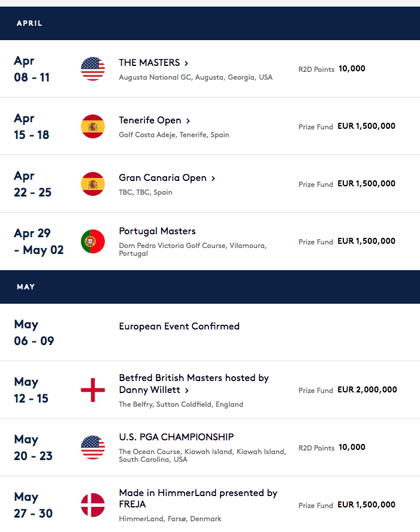Open THE MASTERS via its chevron arrow
The height and width of the screenshot is (532, 420).
(186, 63)
